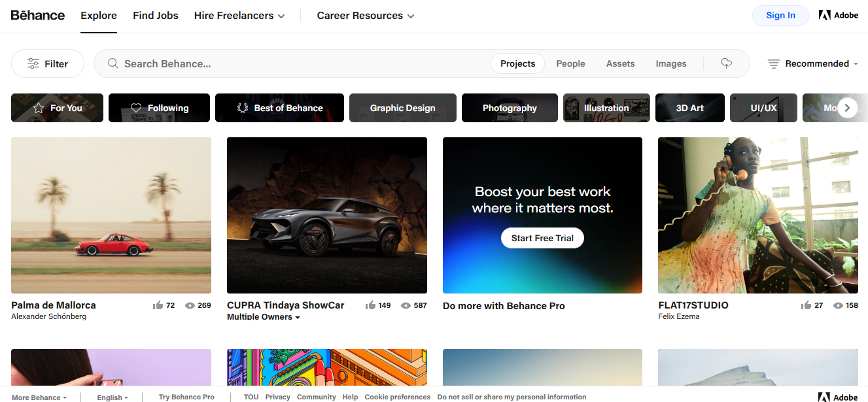Click the Adobe logo in footer
Image resolution: width=868 pixels, height=402 pixels.
[838, 397]
